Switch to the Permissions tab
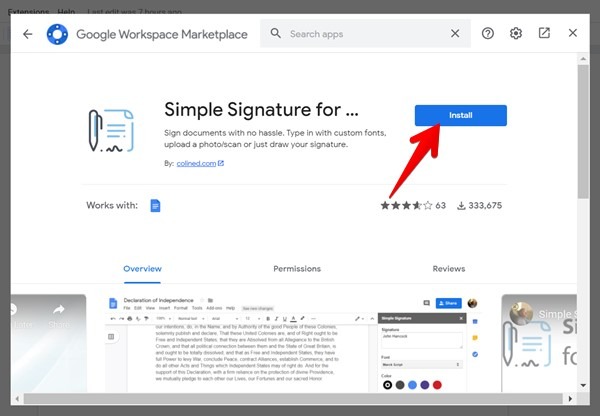This screenshot has height=416, width=600. [x=297, y=269]
